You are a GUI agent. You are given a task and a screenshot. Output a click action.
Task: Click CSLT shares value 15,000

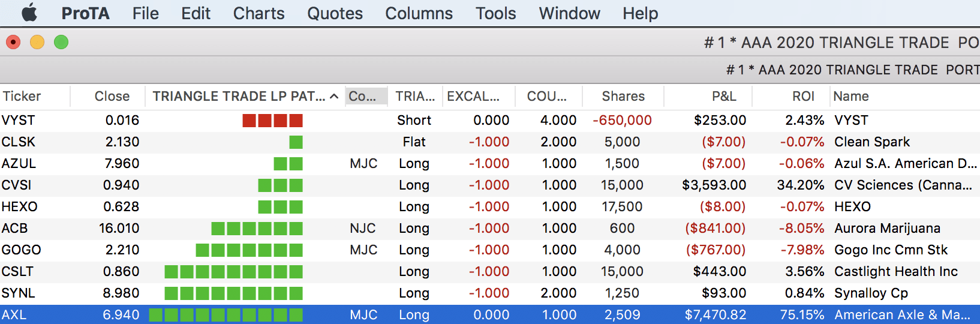pyautogui.click(x=622, y=271)
